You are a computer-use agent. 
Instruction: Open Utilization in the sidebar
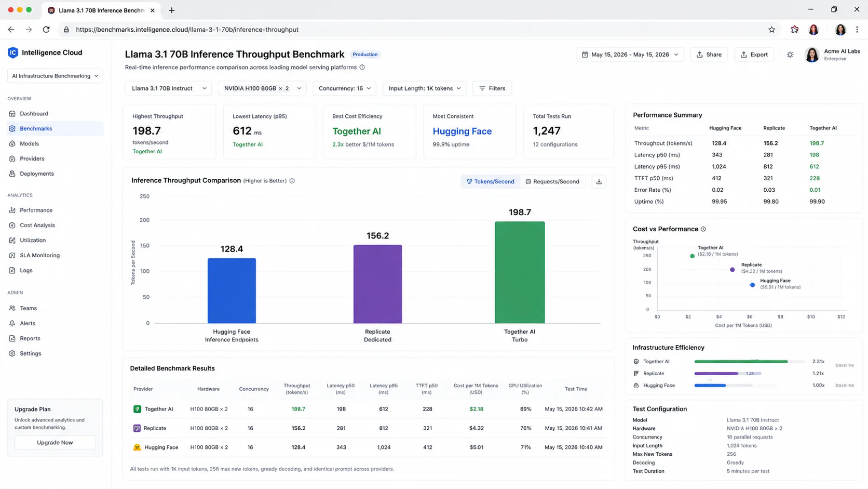55,241
